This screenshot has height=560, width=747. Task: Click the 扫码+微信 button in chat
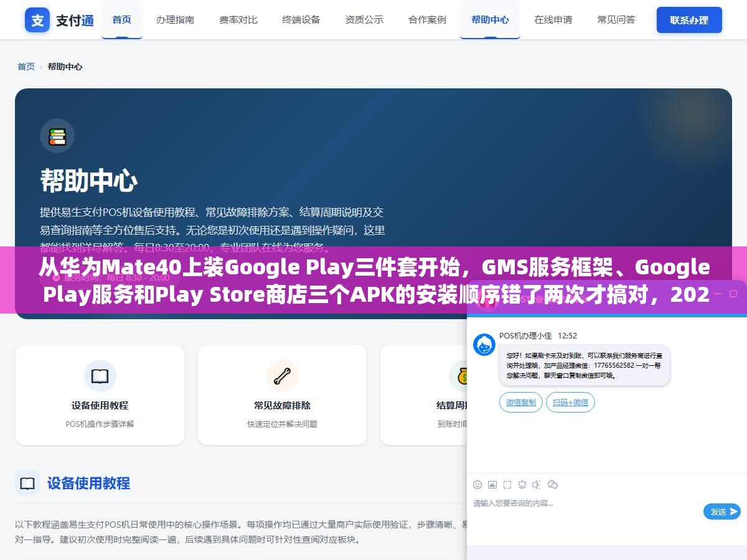click(570, 402)
